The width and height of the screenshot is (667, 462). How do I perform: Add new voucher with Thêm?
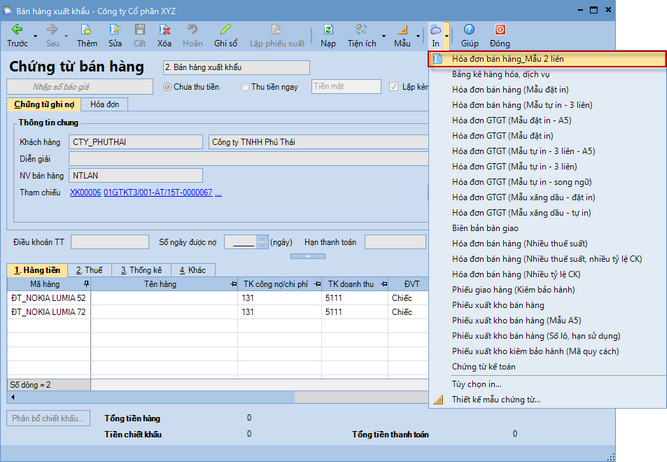87,35
